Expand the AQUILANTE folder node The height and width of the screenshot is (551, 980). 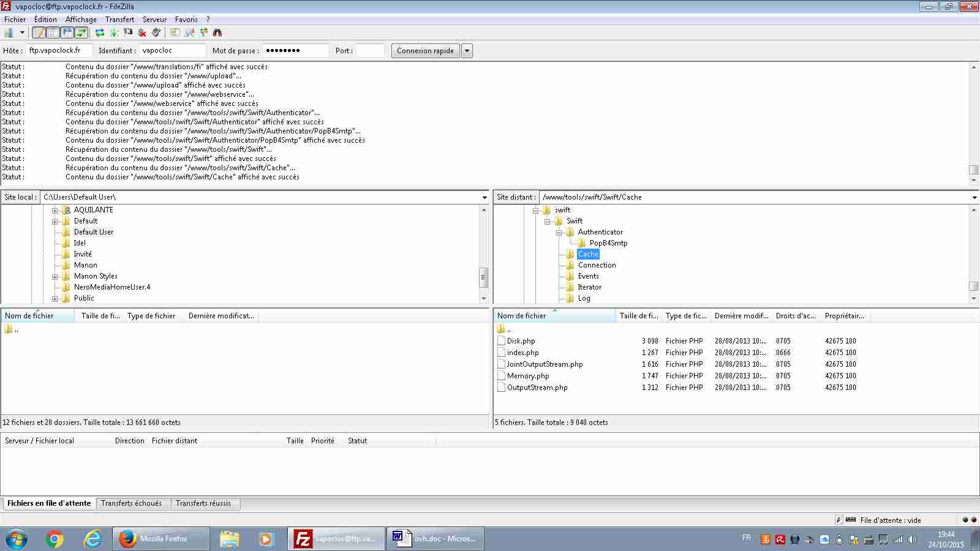point(55,210)
